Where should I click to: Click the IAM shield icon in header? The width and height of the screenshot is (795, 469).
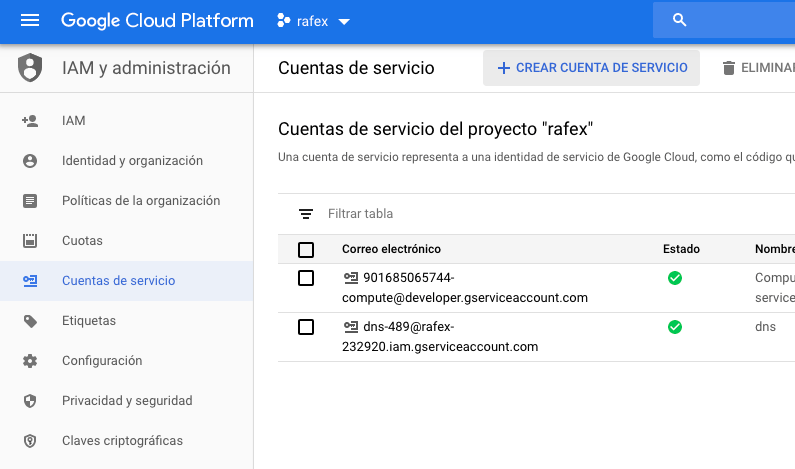click(x=31, y=68)
